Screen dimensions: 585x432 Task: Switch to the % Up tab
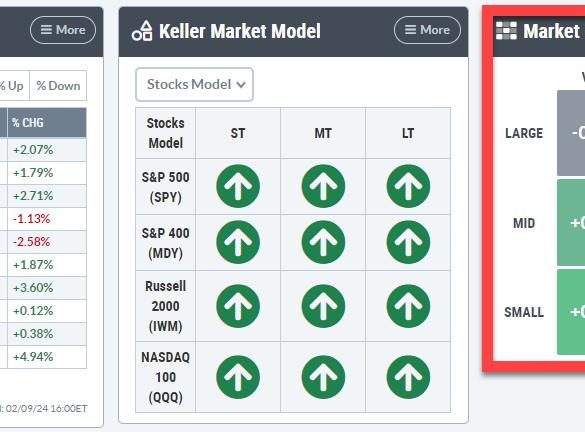pos(13,86)
